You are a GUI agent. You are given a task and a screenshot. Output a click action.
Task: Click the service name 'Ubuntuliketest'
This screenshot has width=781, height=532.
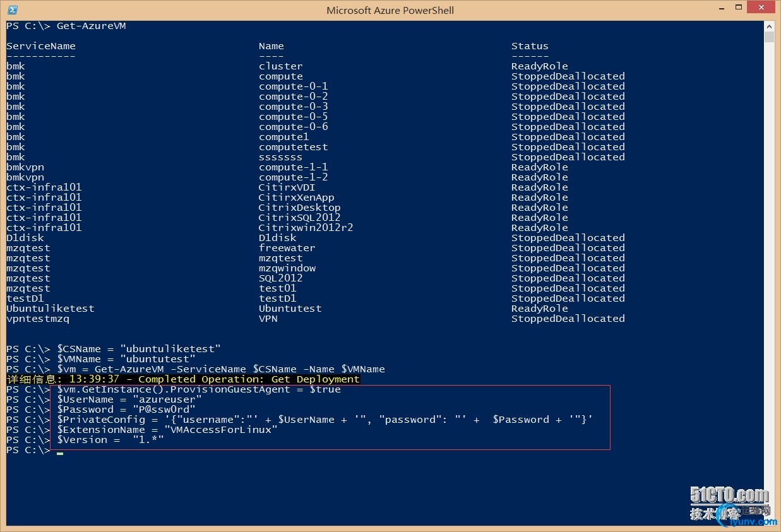(51, 309)
